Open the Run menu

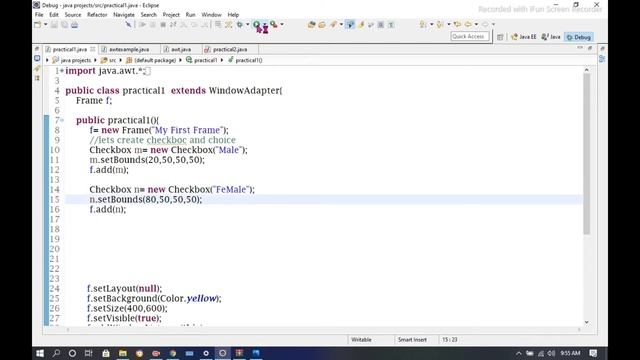tap(191, 15)
